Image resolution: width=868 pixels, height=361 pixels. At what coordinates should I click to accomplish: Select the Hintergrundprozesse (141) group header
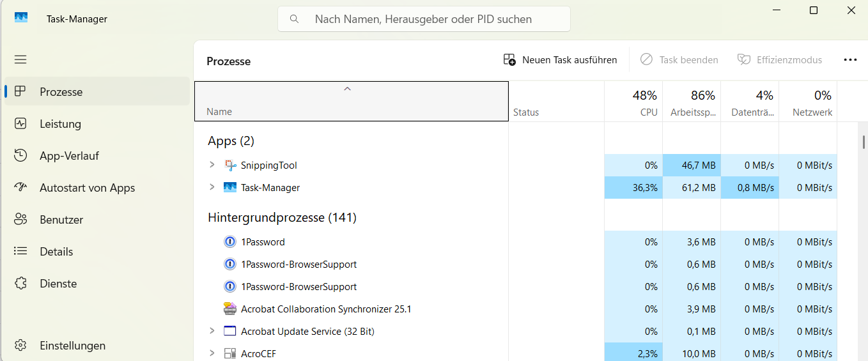tap(282, 217)
